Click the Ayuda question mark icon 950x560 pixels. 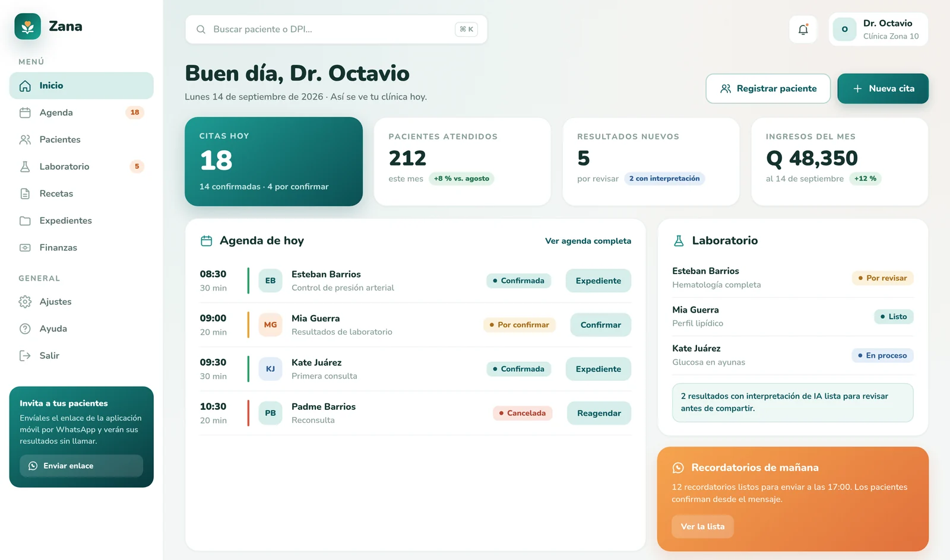25,329
